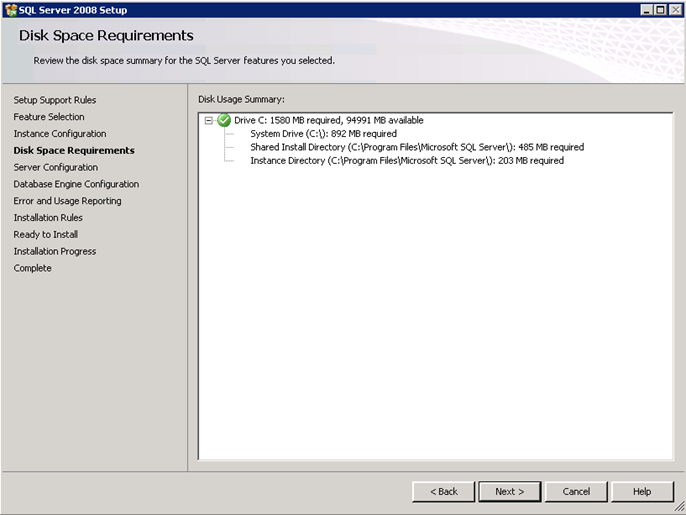Click the window resize grip corner
Screen dimensions: 686x515
tap(679, 506)
